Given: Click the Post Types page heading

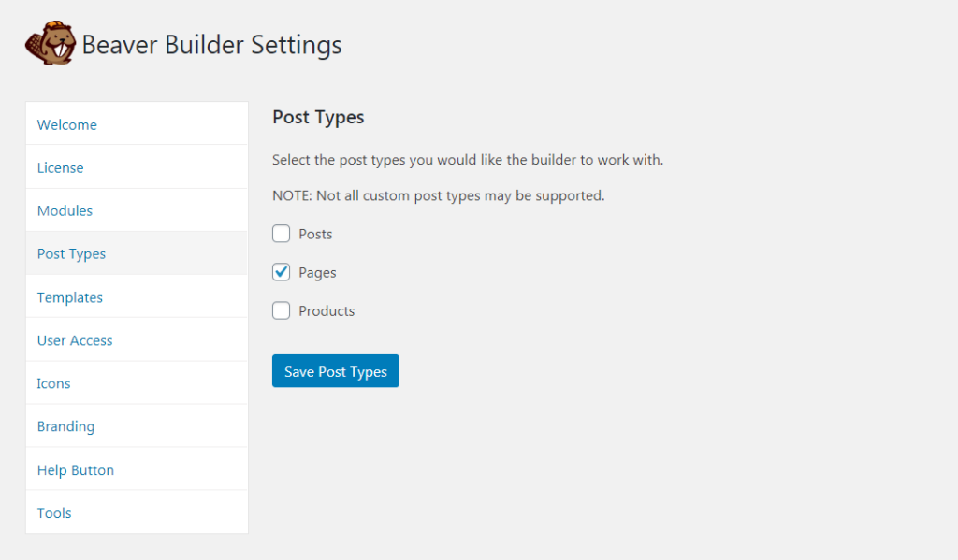Looking at the screenshot, I should click(318, 117).
